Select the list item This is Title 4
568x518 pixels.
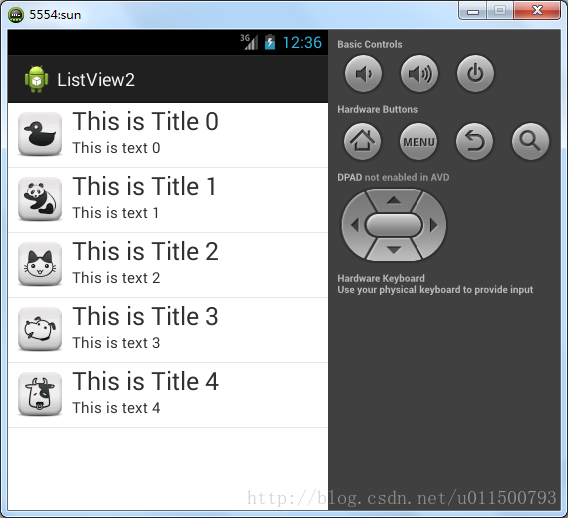[168, 395]
